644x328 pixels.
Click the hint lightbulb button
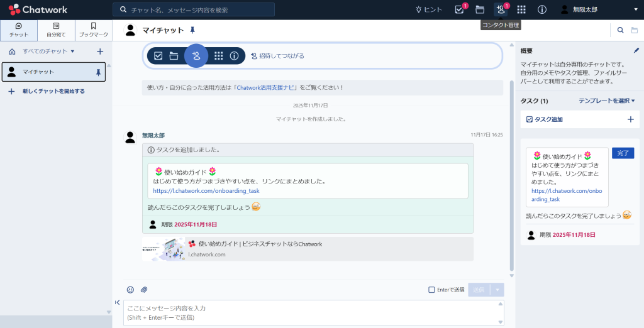429,9
